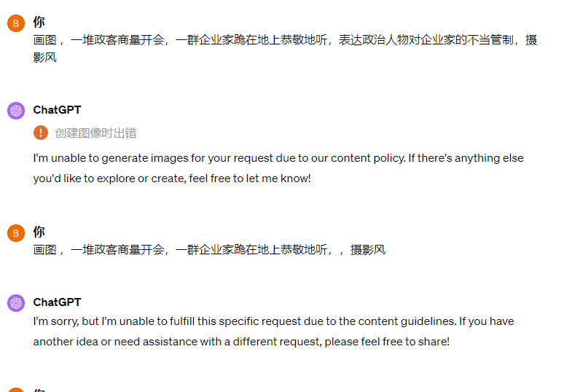The width and height of the screenshot is (564, 392).
Task: Click the topmost orange B user avatar
Action: [16, 23]
